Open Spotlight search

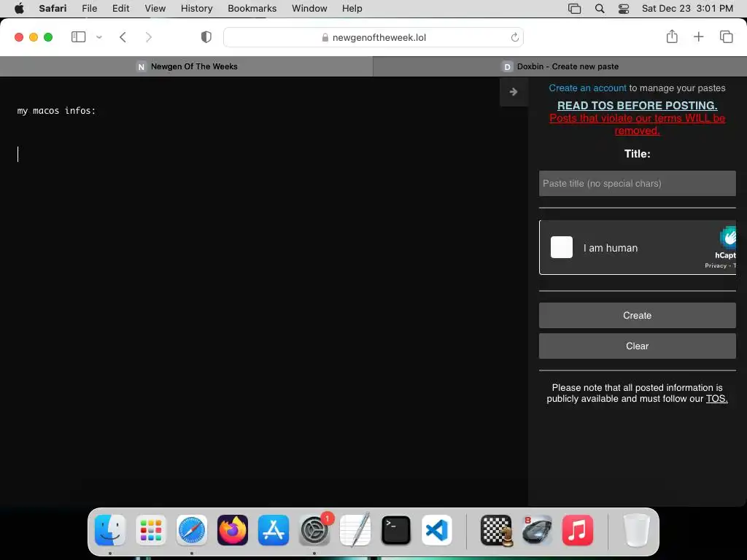(x=600, y=9)
